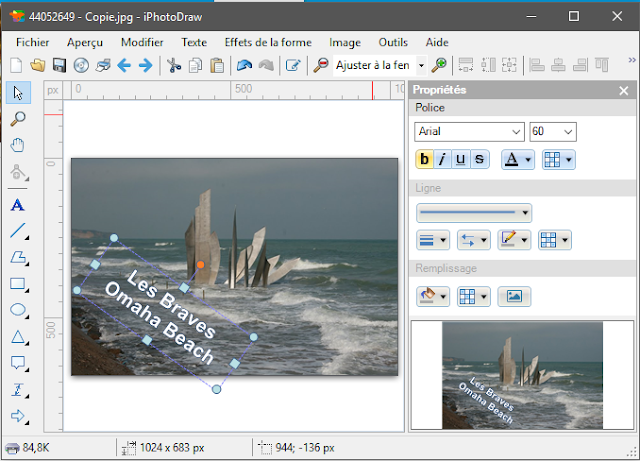640x461 pixels.
Task: Open the Aperçu menu
Action: coord(85,42)
